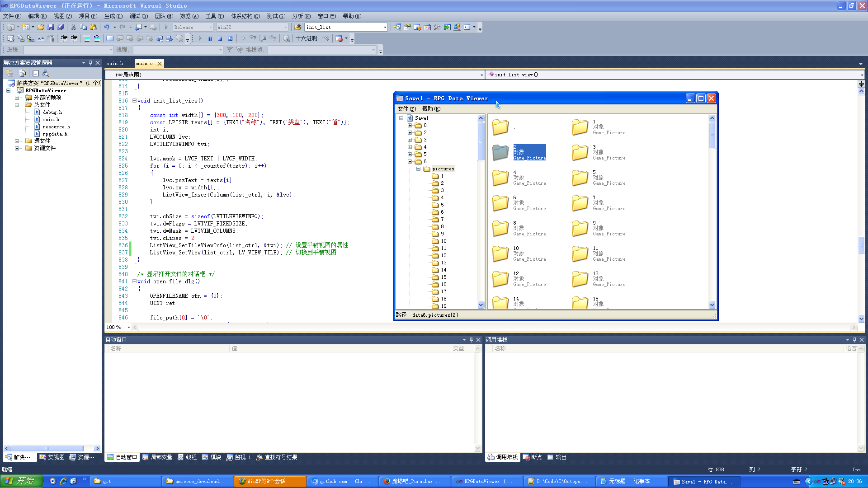Open 帮助(H) menu in RPG Data Viewer
Image resolution: width=868 pixels, height=488 pixels.
[431, 109]
